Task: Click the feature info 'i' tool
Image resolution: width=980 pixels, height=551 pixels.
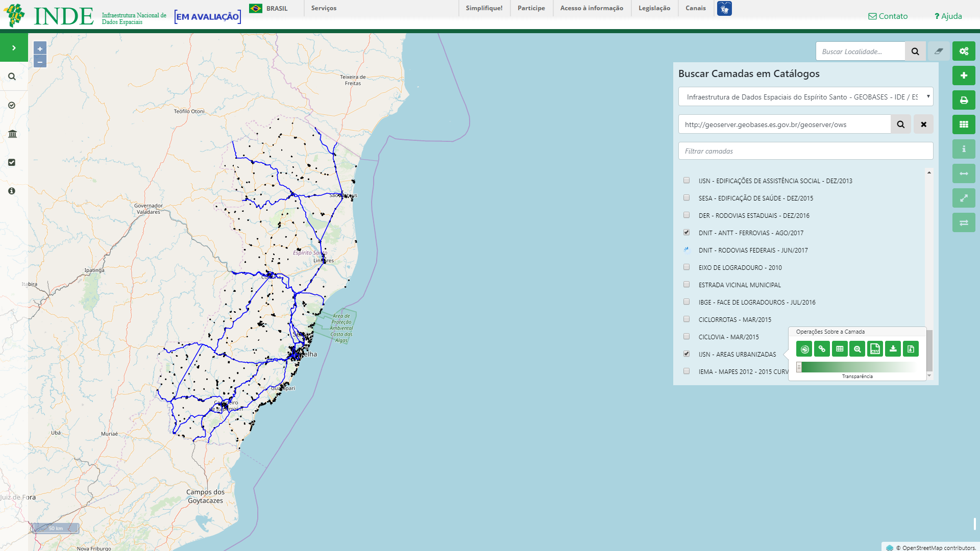Action: point(964,149)
